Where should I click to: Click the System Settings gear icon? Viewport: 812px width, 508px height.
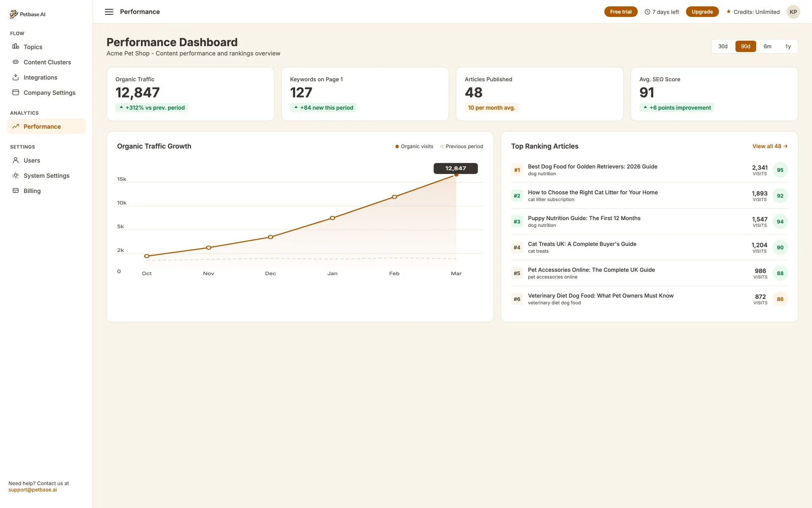[x=16, y=175]
